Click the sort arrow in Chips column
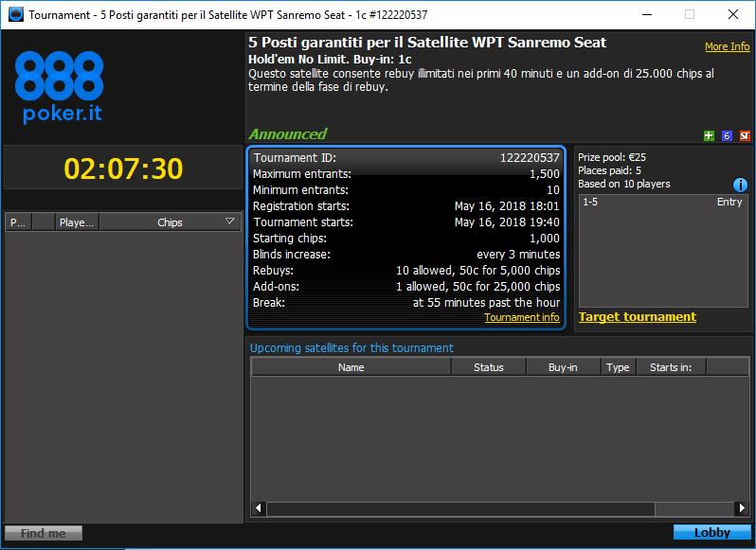756x550 pixels. click(230, 222)
